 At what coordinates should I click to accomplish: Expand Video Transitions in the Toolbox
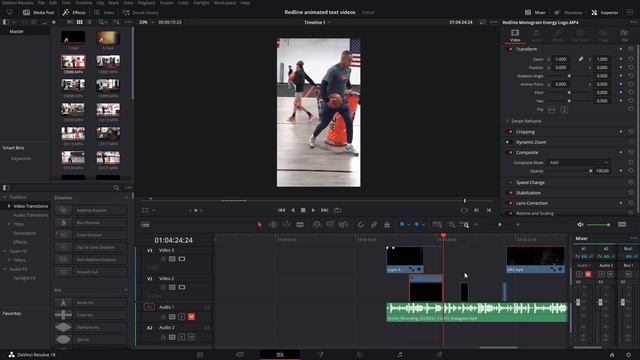pyautogui.click(x=9, y=206)
